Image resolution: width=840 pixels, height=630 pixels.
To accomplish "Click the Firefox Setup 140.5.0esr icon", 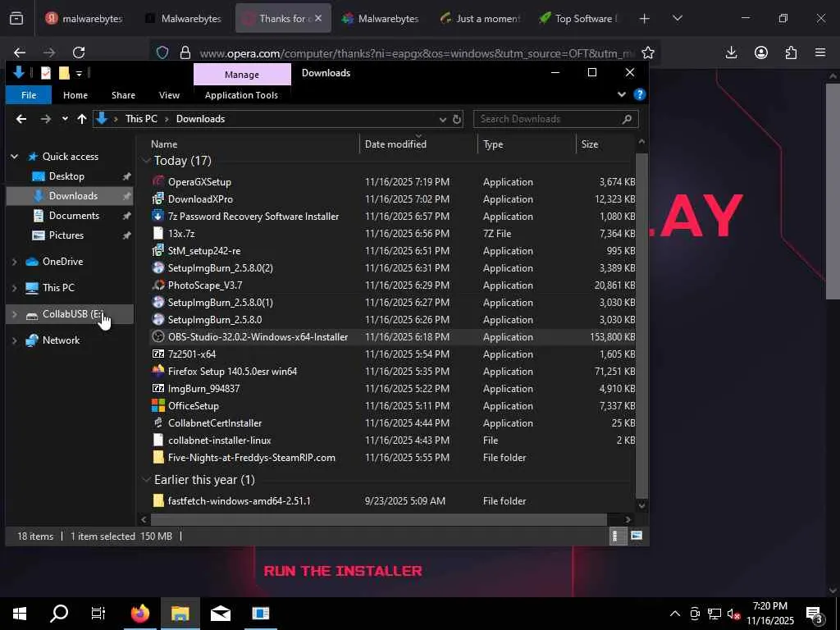I will coord(157,371).
